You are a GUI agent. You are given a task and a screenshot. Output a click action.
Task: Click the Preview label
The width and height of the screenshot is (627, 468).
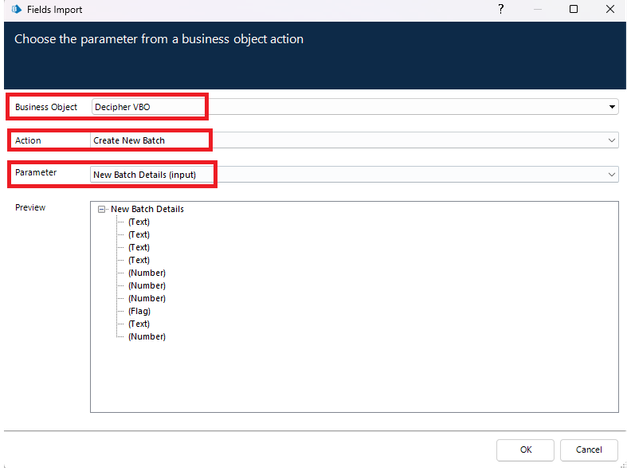tap(30, 207)
